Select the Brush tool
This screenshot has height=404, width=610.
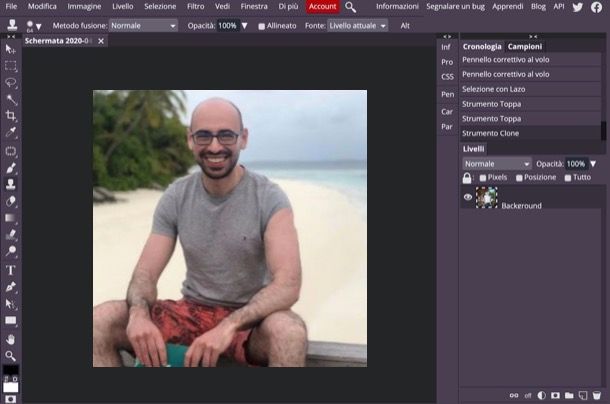[x=11, y=168]
